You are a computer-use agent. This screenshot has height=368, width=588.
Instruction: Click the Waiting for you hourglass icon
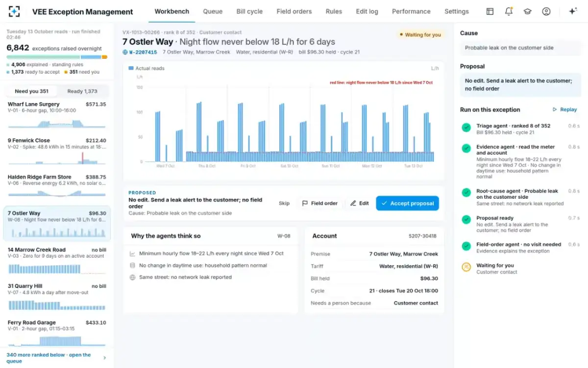pyautogui.click(x=466, y=267)
